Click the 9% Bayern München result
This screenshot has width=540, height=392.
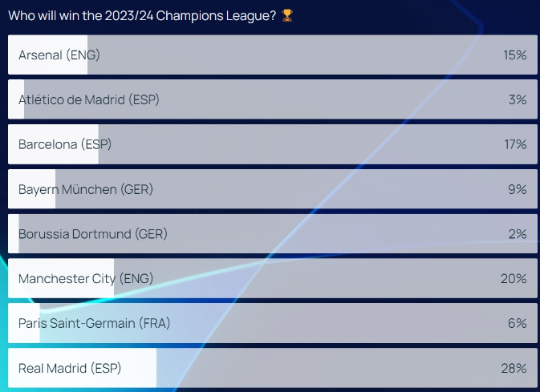518,189
